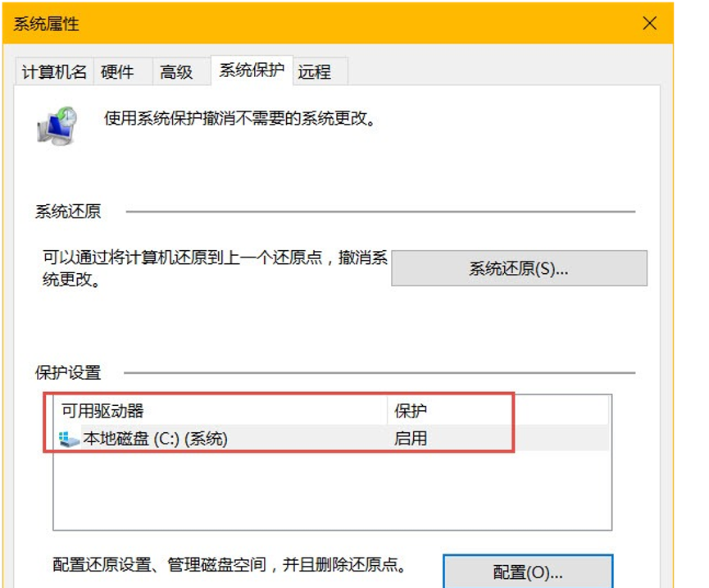The image size is (709, 588).
Task: Open the 硬件 tab
Action: coord(117,72)
